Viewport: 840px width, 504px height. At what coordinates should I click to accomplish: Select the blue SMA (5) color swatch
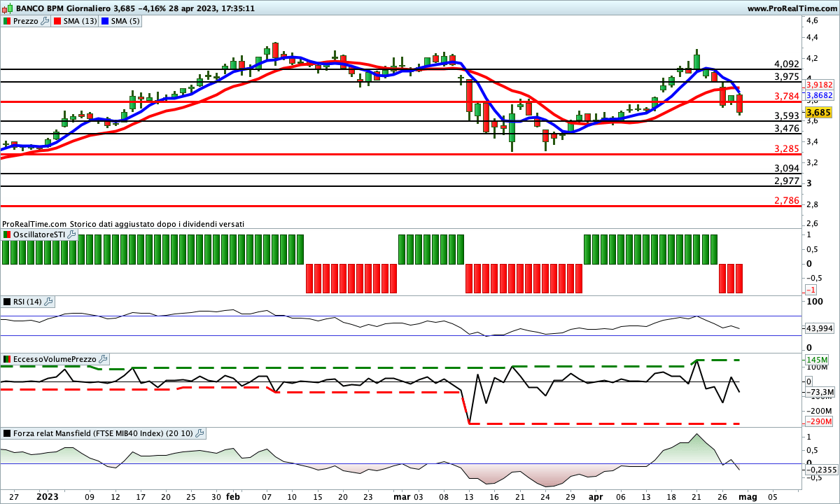[106, 21]
